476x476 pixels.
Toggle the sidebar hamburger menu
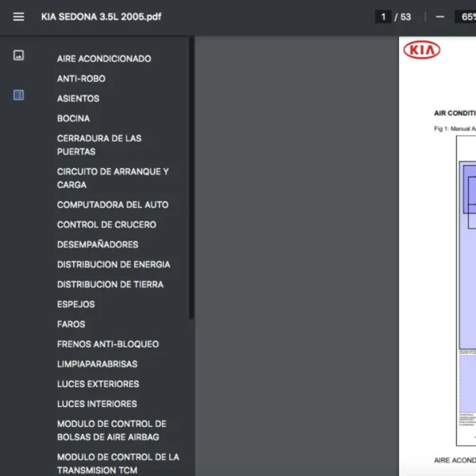click(x=18, y=17)
